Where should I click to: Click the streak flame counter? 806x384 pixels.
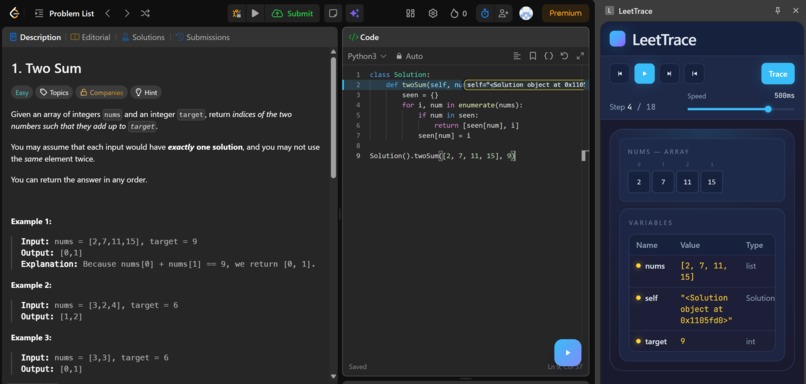click(x=459, y=14)
